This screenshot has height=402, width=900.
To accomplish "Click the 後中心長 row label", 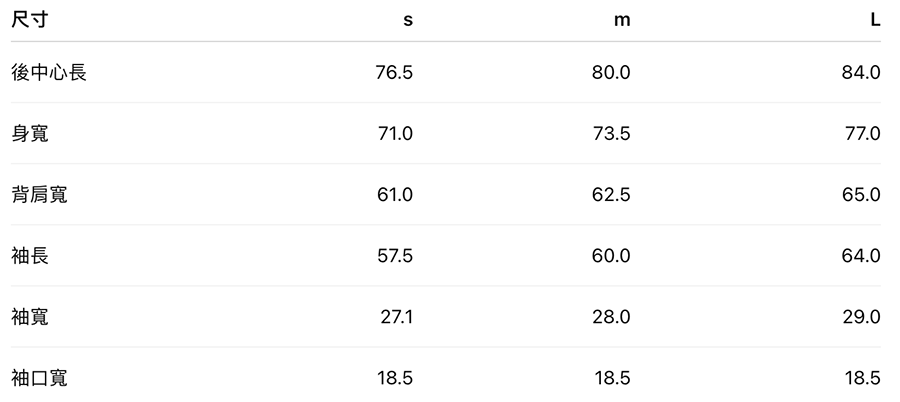I will 49,72.
